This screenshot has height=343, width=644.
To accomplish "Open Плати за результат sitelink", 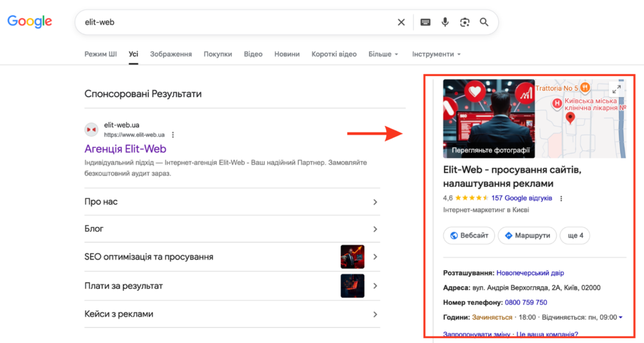I will (x=124, y=286).
